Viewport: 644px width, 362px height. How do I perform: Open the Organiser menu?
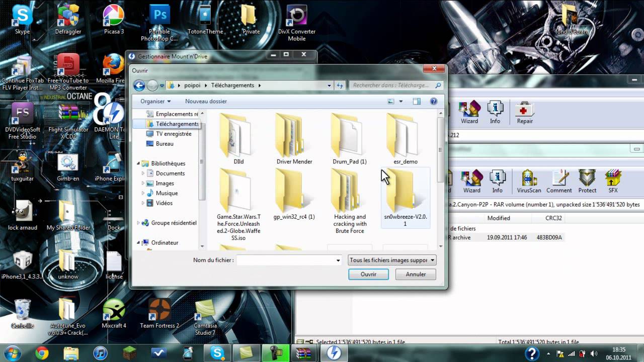pos(155,101)
